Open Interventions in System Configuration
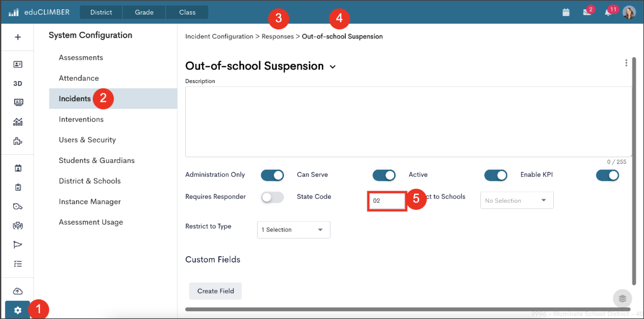The height and width of the screenshot is (319, 644). coord(81,119)
